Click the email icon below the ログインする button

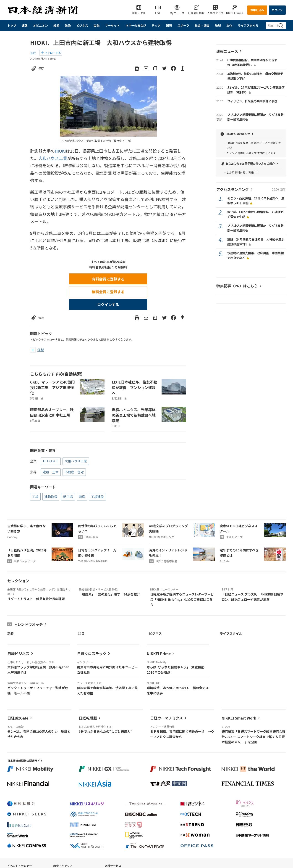pyautogui.click(x=146, y=318)
